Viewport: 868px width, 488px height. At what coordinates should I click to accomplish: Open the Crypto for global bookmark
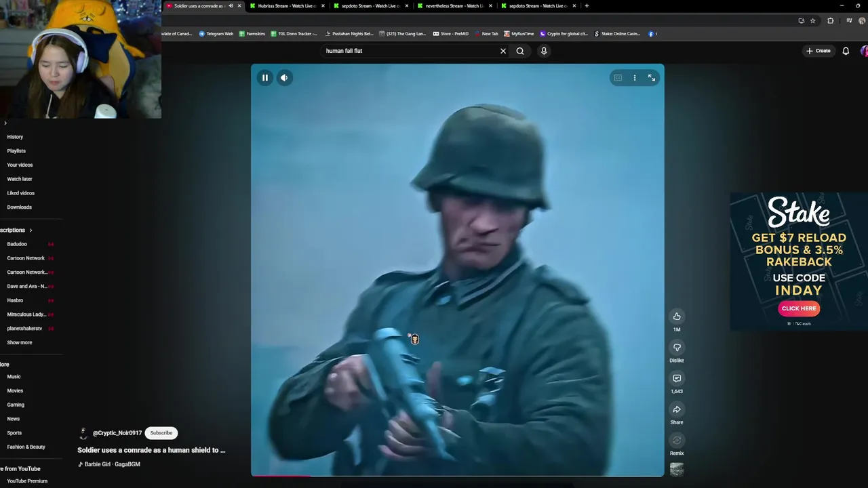(564, 34)
